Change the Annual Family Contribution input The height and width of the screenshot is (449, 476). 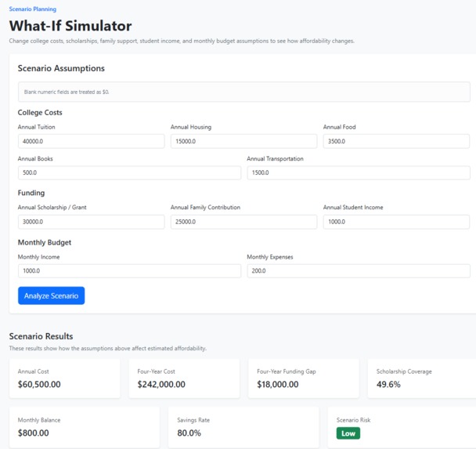243,222
